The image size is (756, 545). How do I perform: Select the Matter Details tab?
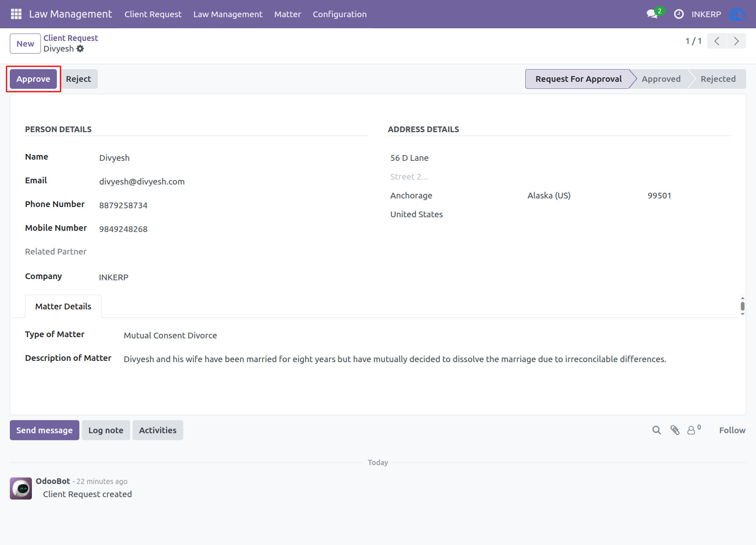[x=63, y=306]
